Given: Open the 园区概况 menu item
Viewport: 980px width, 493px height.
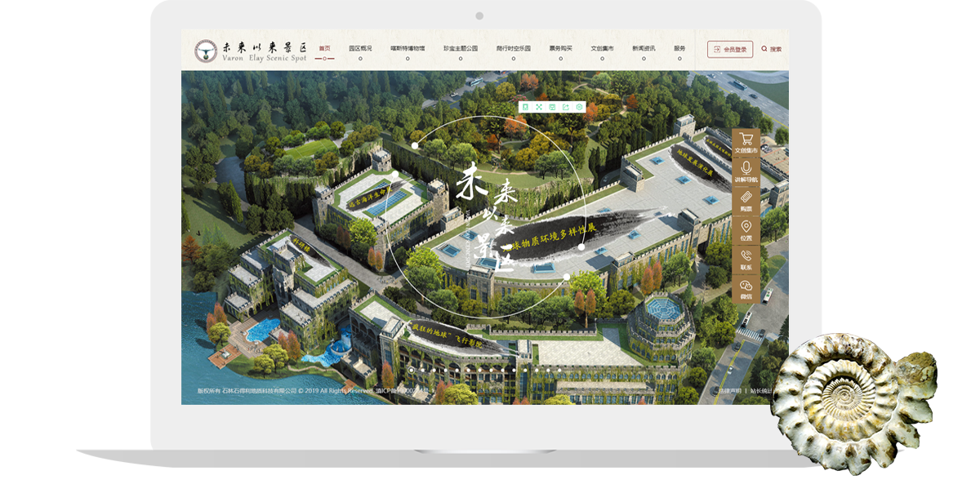Looking at the screenshot, I should 360,49.
